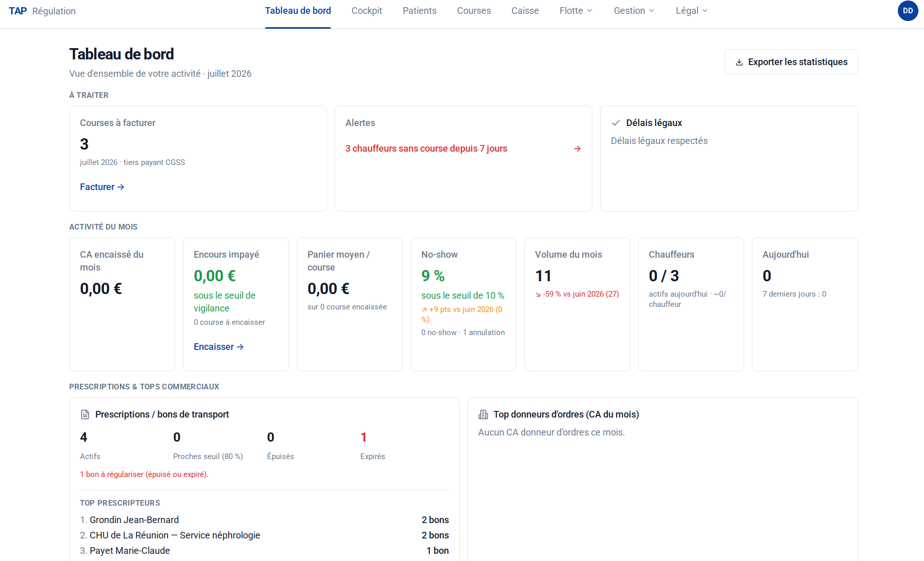The height and width of the screenshot is (561, 924).
Task: Click the Prescriptions document icon
Action: (85, 414)
